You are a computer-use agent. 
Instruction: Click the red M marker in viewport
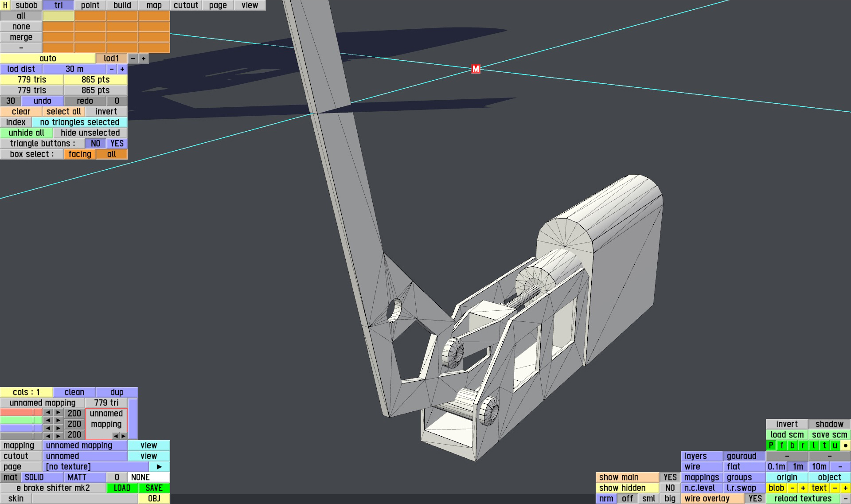[476, 69]
